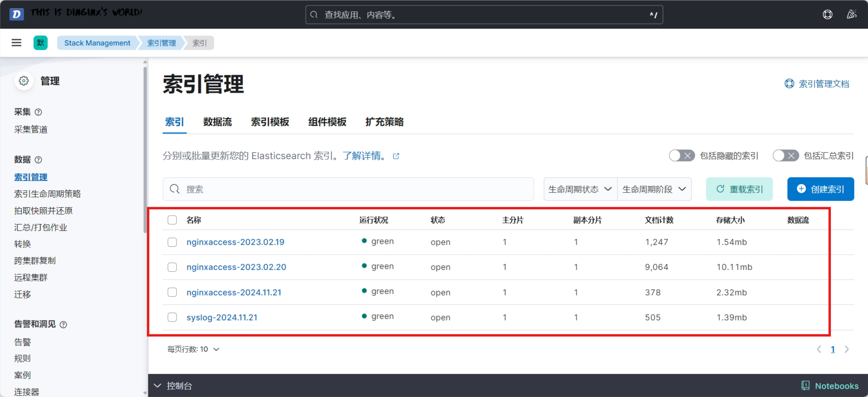Click the external link icon after 了解详情
The height and width of the screenshot is (397, 868).
(396, 156)
